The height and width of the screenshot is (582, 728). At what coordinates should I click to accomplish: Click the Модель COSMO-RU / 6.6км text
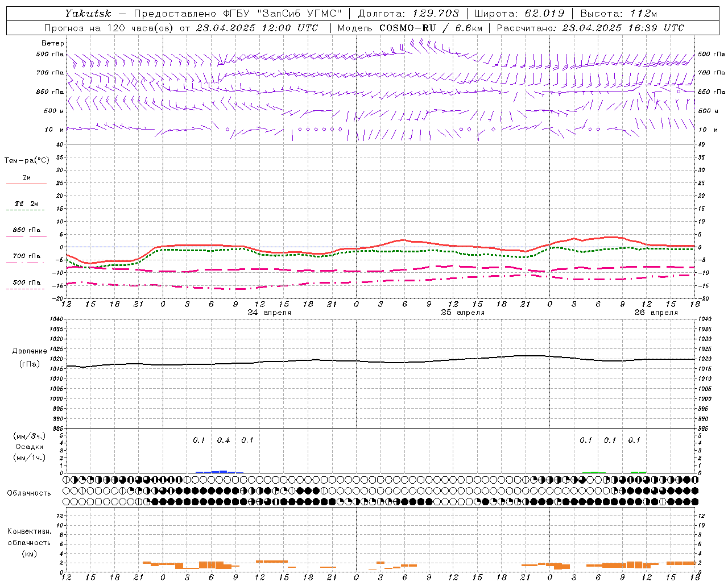tap(410, 28)
